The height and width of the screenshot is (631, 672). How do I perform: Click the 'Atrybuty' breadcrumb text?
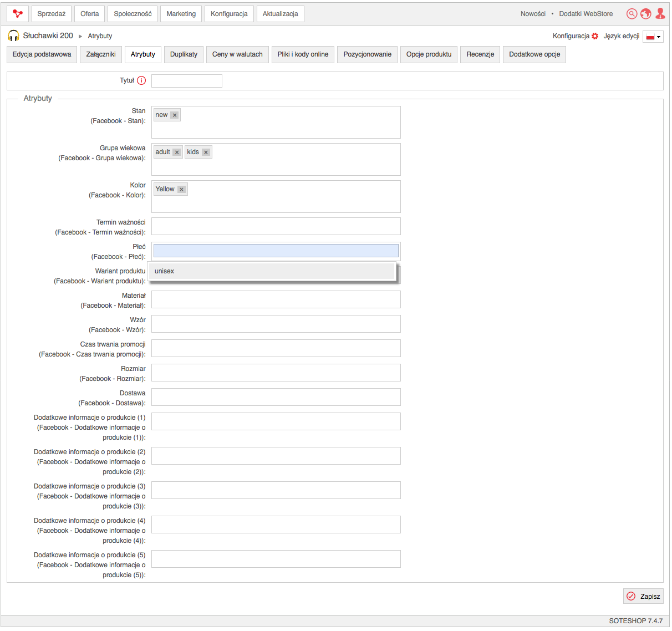100,36
